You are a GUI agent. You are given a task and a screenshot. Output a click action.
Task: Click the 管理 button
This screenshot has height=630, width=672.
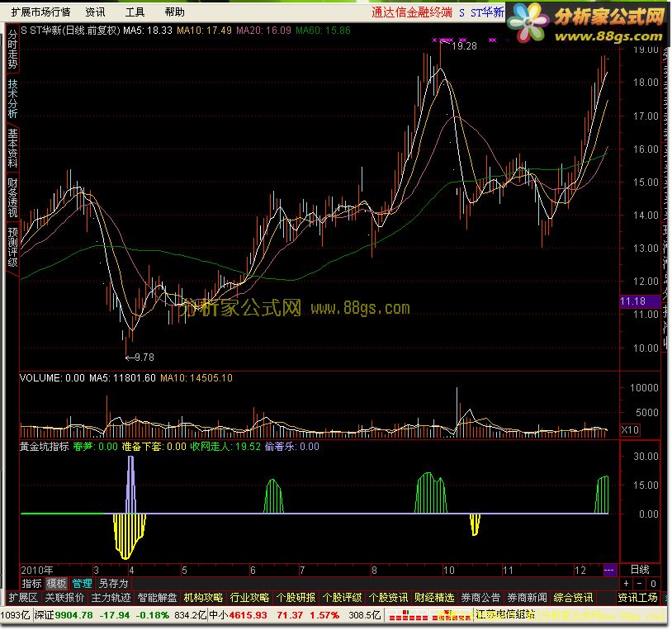click(82, 583)
